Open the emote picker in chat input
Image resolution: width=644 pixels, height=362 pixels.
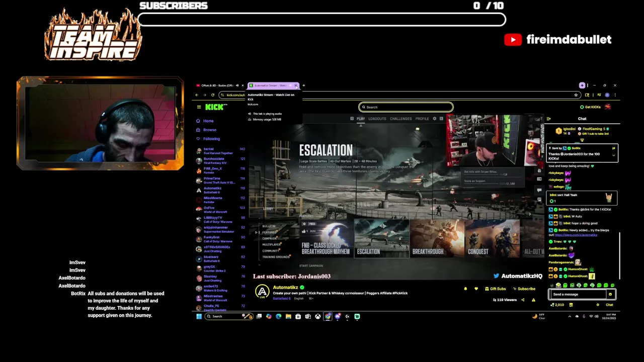click(610, 295)
